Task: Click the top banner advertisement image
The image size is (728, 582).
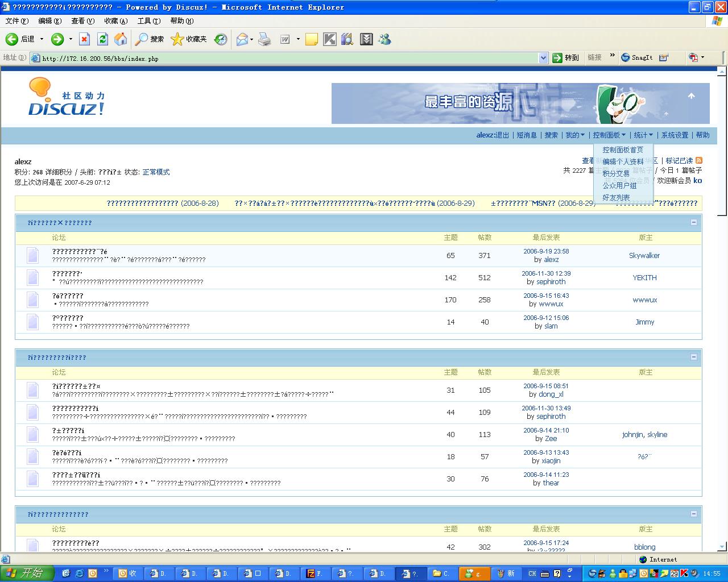Action: (520, 103)
